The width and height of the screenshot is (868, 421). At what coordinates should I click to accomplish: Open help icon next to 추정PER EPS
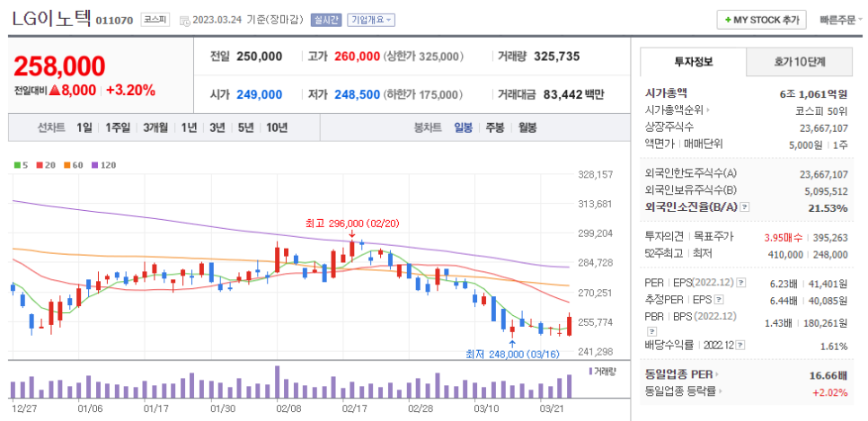pos(719,301)
